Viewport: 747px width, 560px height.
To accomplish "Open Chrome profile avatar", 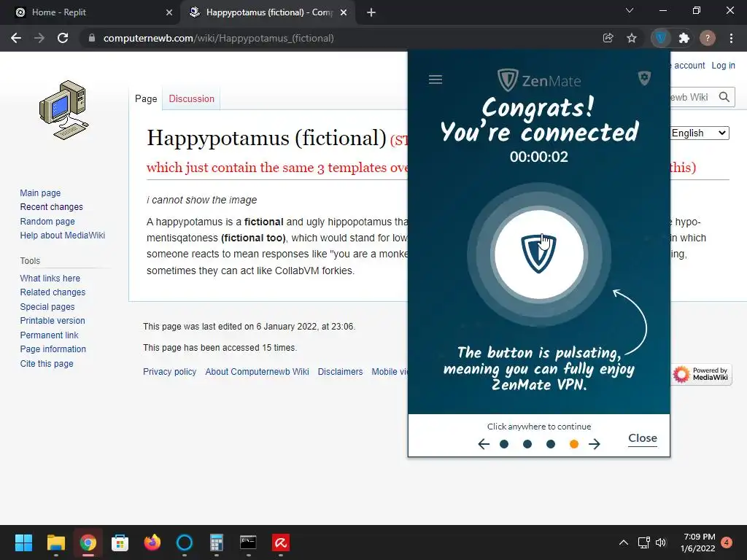I will click(708, 38).
